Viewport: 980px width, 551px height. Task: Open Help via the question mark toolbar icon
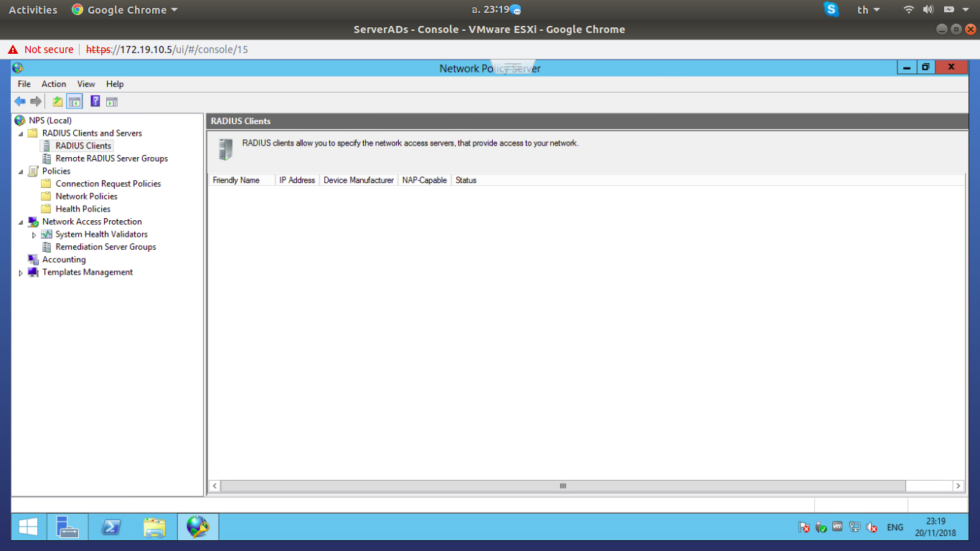coord(95,102)
